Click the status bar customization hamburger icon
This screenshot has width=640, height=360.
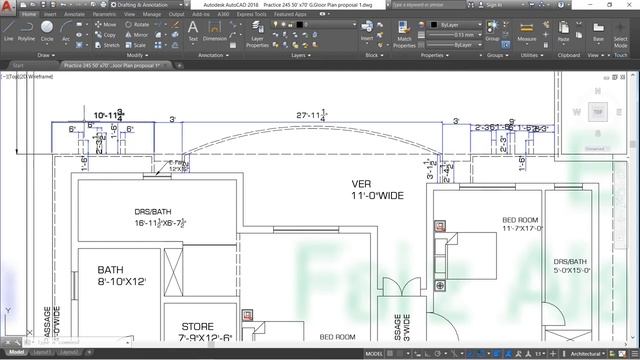pyautogui.click(x=634, y=353)
